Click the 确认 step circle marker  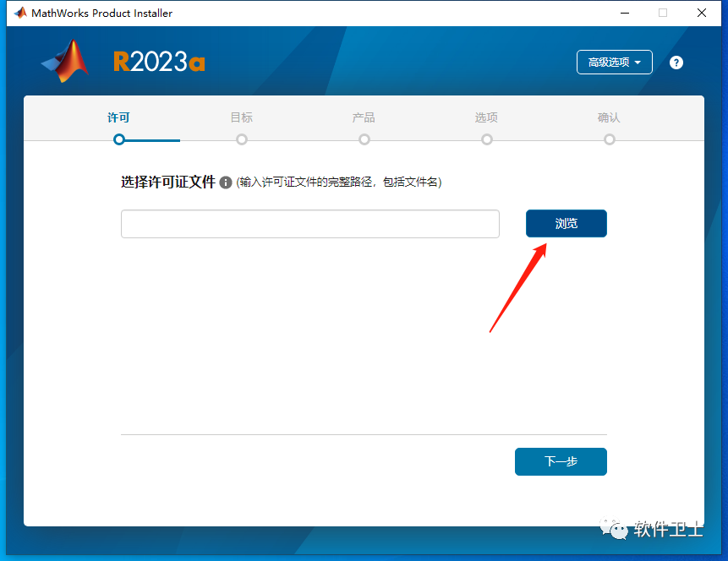pyautogui.click(x=609, y=139)
